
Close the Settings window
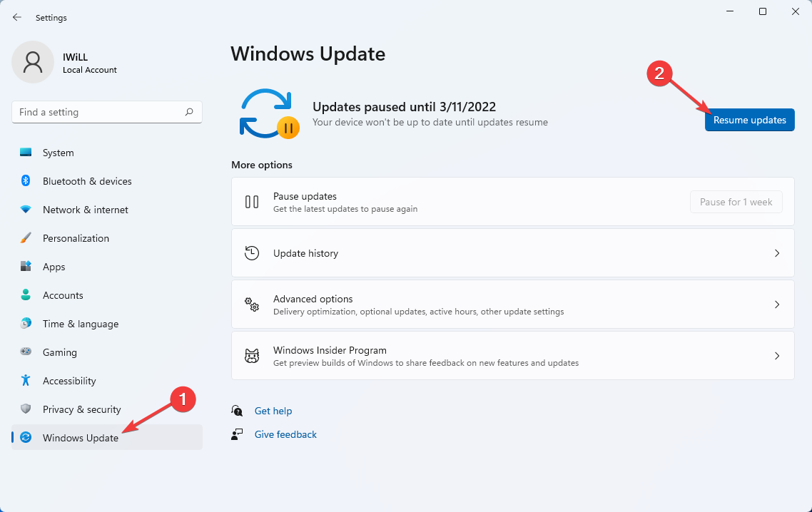[x=796, y=11]
